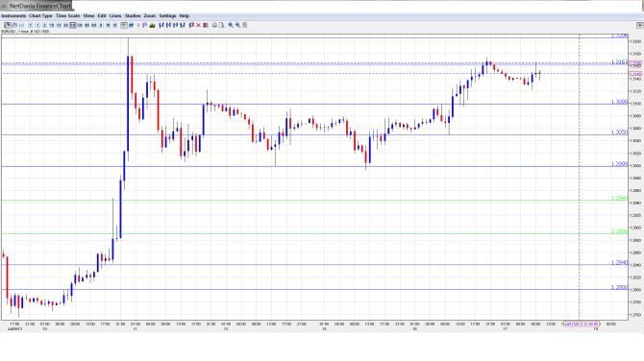644x361 pixels.
Task: Open the Studies menu
Action: [x=133, y=16]
